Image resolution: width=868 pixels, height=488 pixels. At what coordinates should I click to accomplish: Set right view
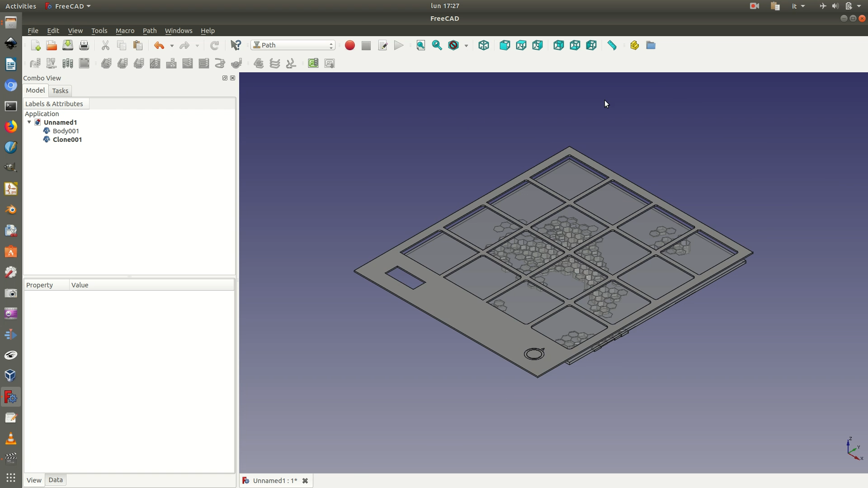pos(538,45)
